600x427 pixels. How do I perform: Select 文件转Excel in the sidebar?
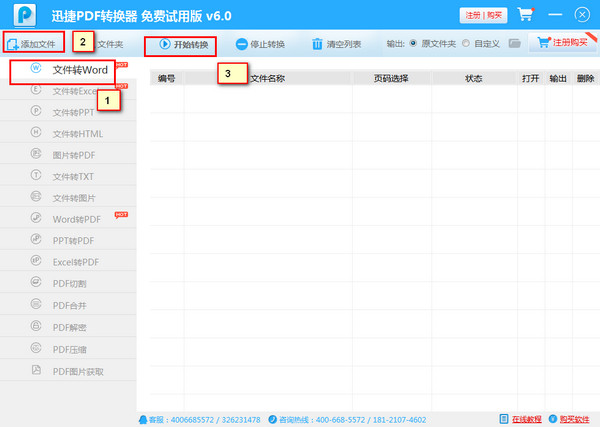(68, 91)
